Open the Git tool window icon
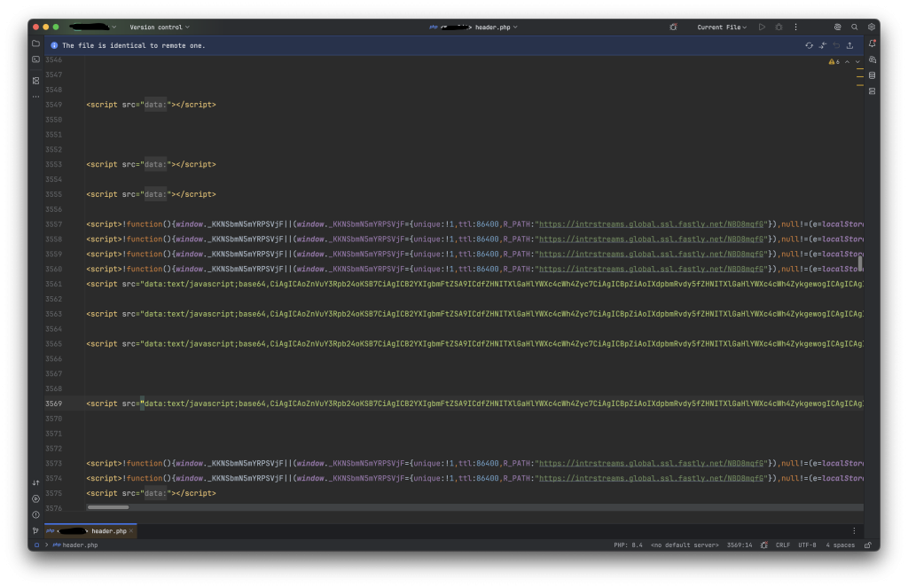Screen dimensions: 908x588 (x=35, y=530)
